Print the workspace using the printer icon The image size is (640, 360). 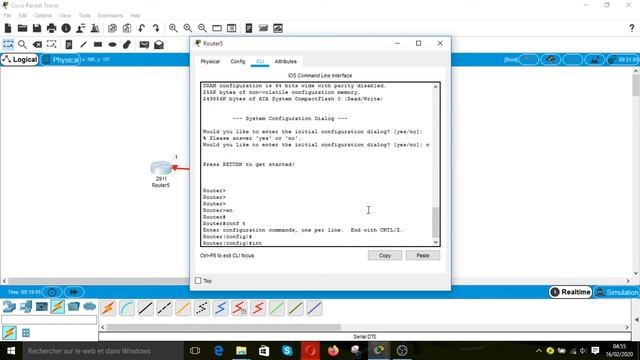pos(51,28)
